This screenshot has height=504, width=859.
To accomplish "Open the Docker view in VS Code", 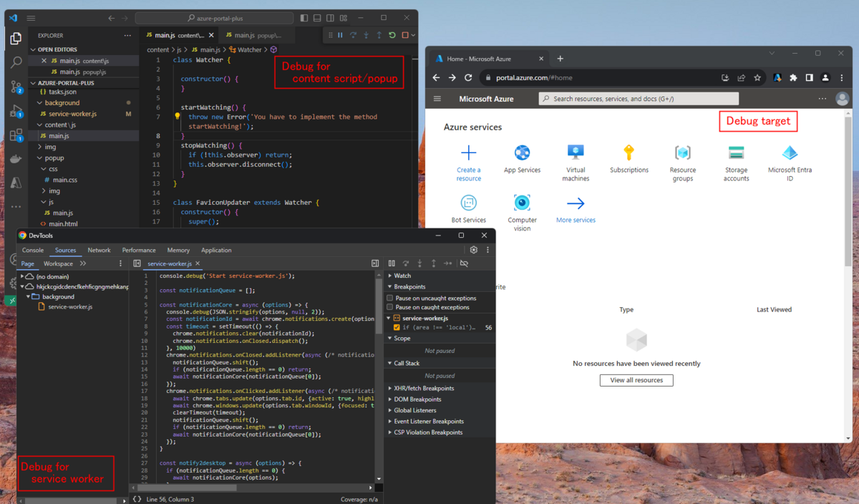I will (x=16, y=158).
